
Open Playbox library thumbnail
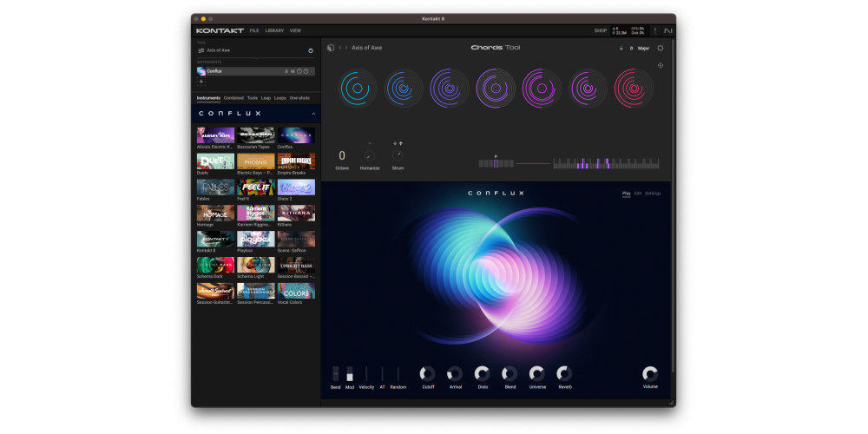click(256, 240)
